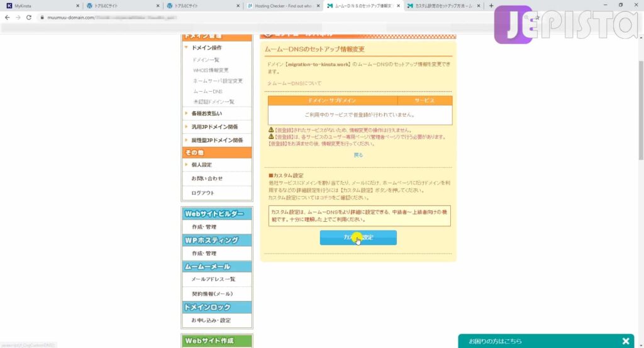
Task: Click the first warning triangle icon
Action: [270, 129]
